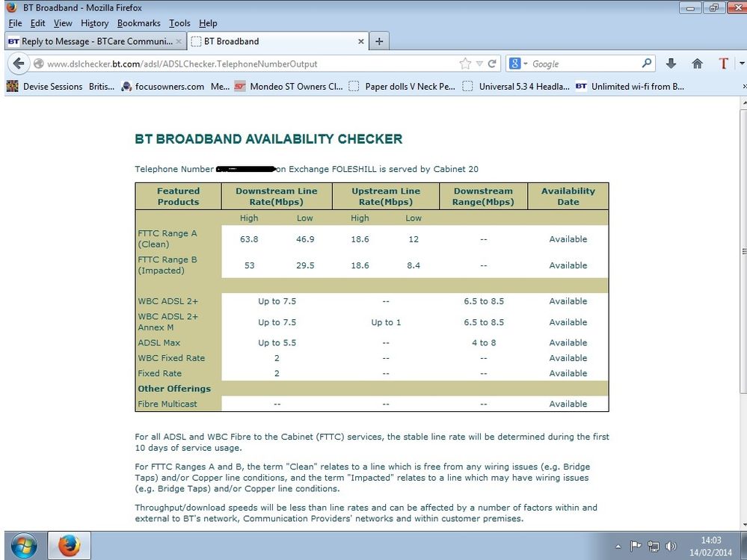The height and width of the screenshot is (560, 747).
Task: Click the page vertical scrollbar
Action: [x=743, y=251]
